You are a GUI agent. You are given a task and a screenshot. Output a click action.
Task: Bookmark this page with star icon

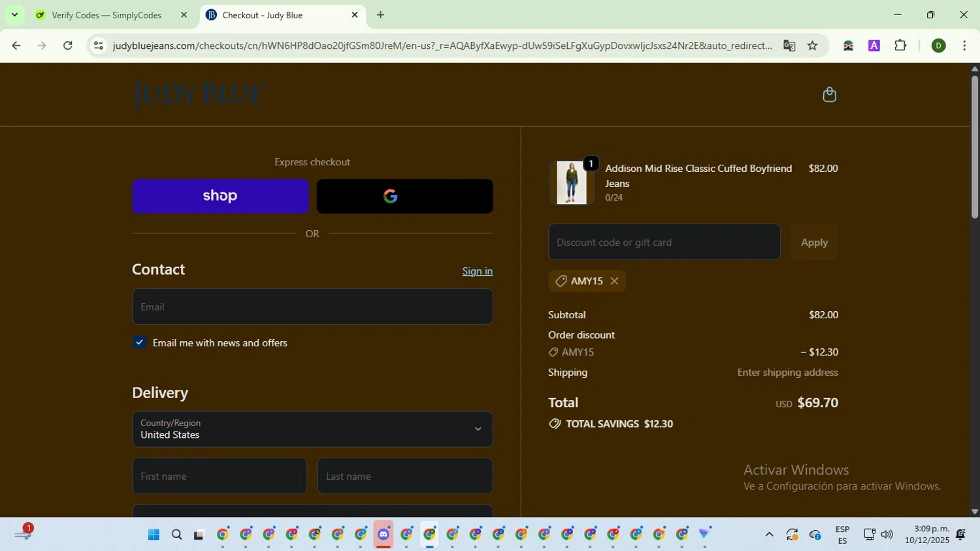tap(813, 46)
